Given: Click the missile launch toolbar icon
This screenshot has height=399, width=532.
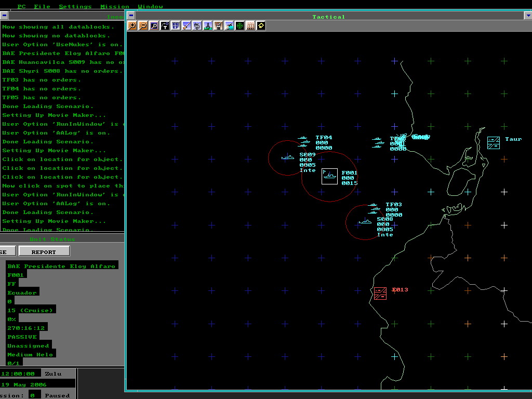Looking at the screenshot, I should pyautogui.click(x=185, y=26).
